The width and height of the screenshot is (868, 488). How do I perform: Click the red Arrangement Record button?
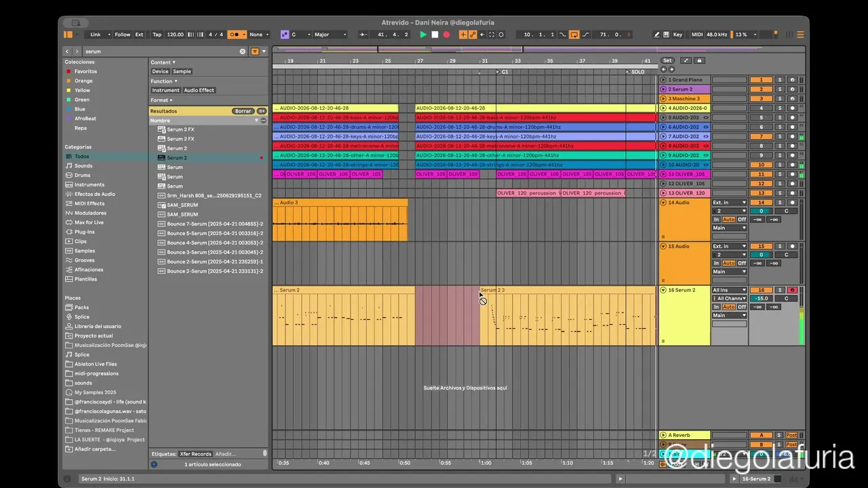click(x=446, y=35)
